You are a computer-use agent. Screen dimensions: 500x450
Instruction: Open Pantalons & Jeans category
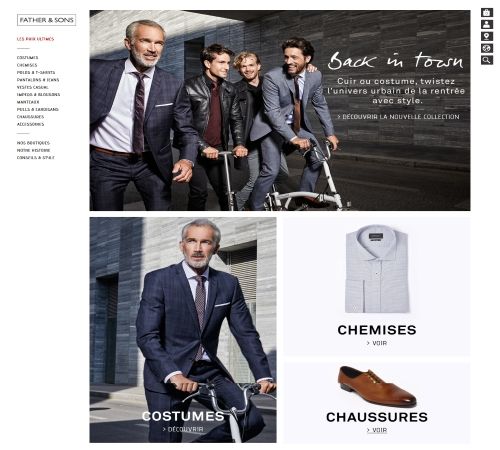[38, 80]
